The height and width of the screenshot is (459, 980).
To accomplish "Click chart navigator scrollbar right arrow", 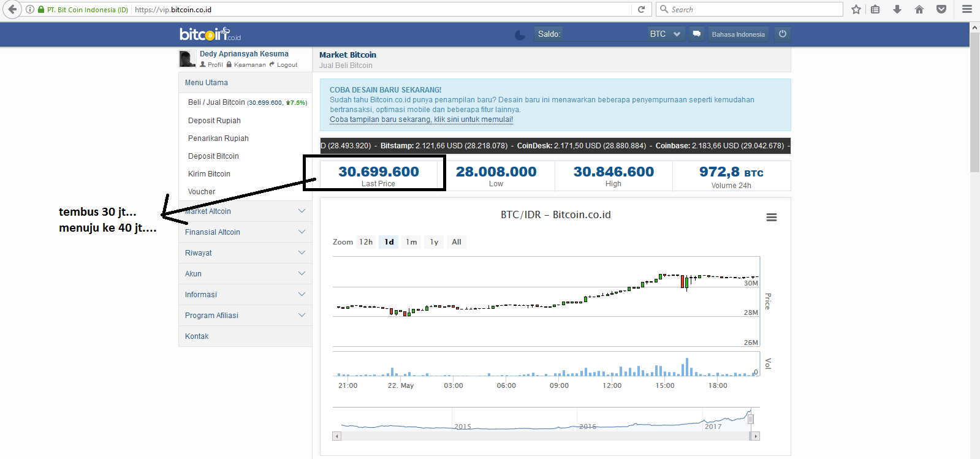I will [756, 436].
